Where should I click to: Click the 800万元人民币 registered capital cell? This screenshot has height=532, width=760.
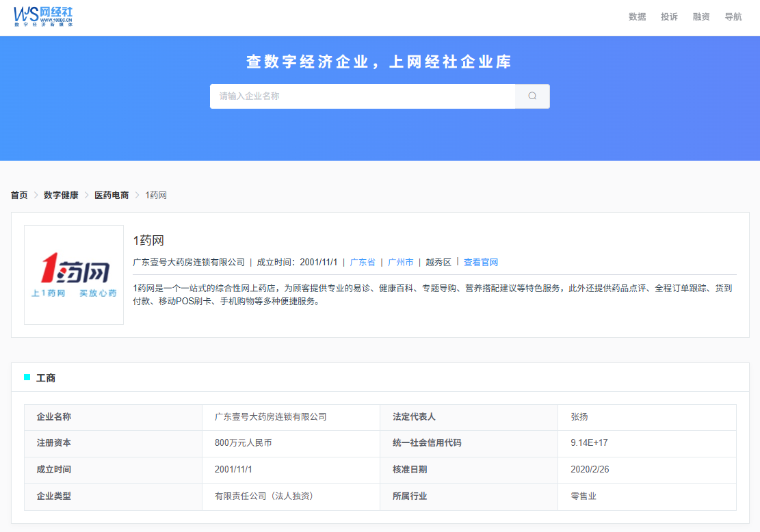click(x=291, y=443)
